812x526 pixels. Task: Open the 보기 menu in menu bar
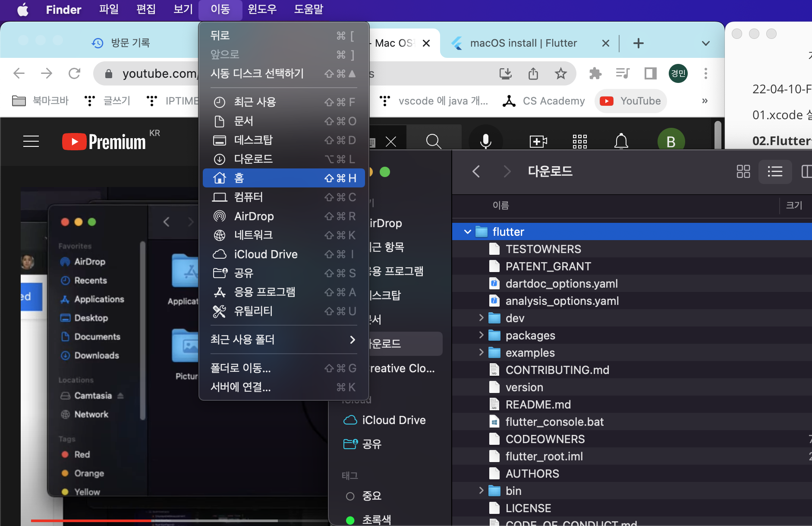coord(183,10)
